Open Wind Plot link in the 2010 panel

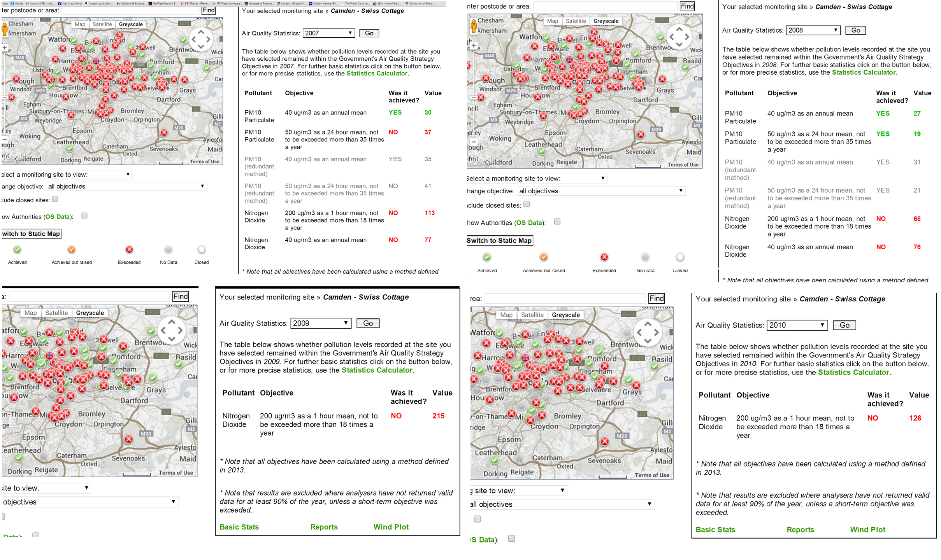click(867, 530)
